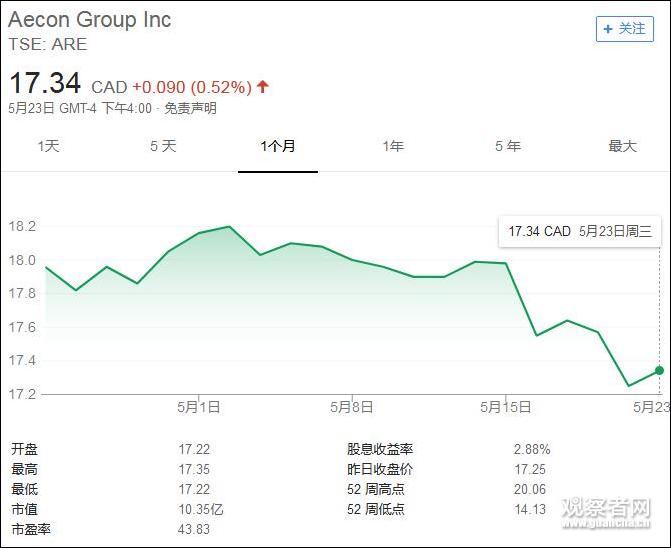671x548 pixels.
Task: Open the 1年 time range tab
Action: [x=393, y=146]
